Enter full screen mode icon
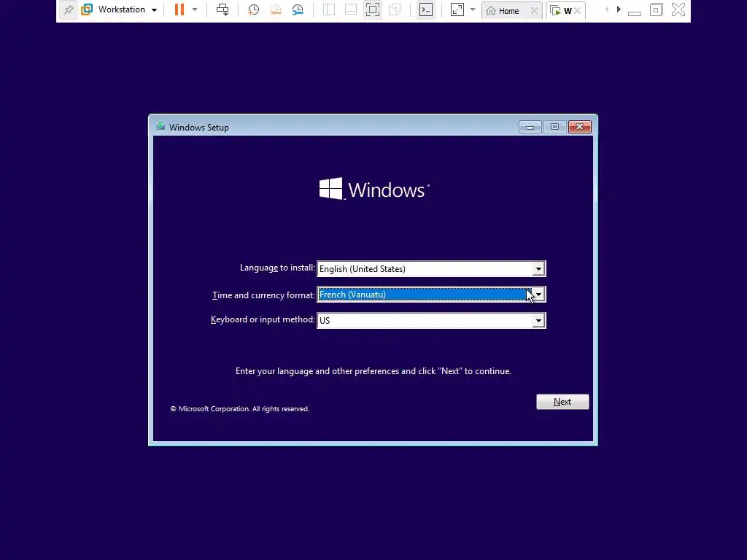The width and height of the screenshot is (747, 560). point(373,9)
